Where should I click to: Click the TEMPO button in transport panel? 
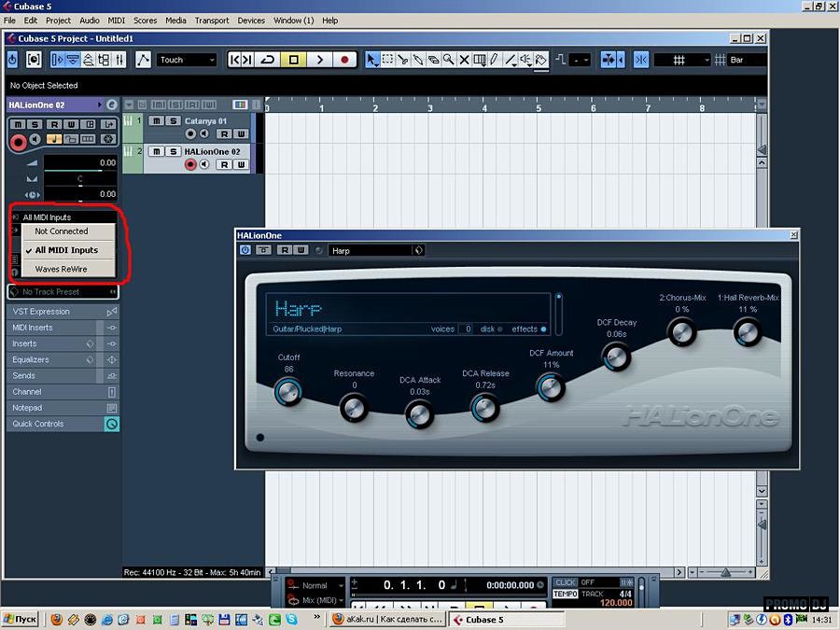click(x=566, y=595)
